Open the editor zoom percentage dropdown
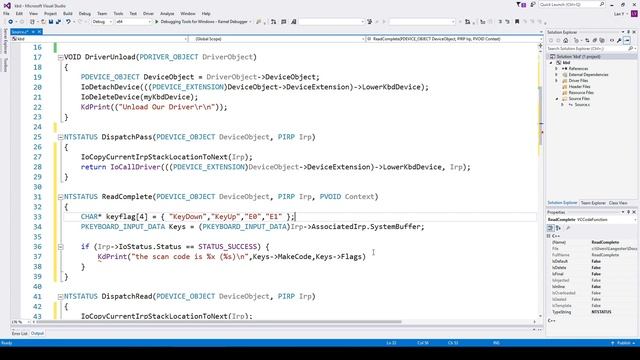 [x=20, y=322]
